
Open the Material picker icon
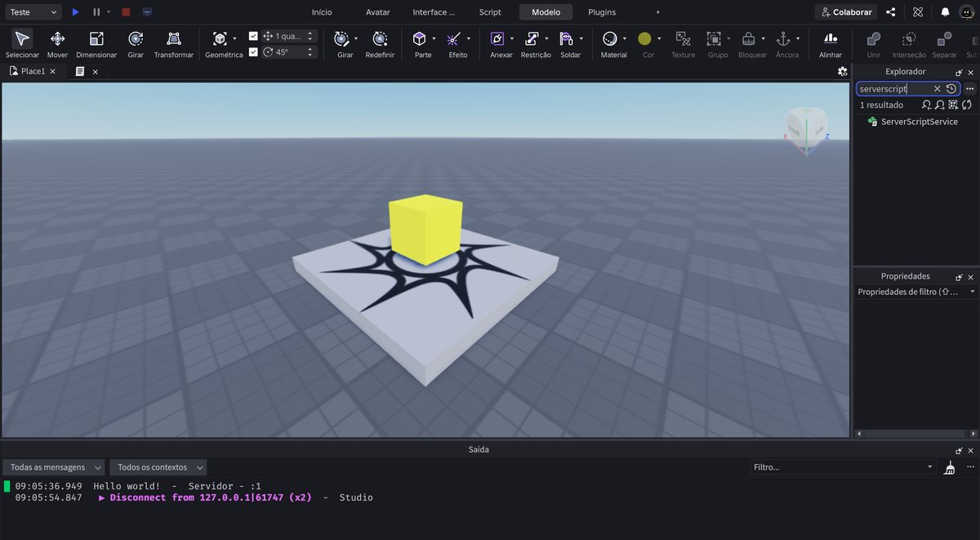[x=609, y=38]
